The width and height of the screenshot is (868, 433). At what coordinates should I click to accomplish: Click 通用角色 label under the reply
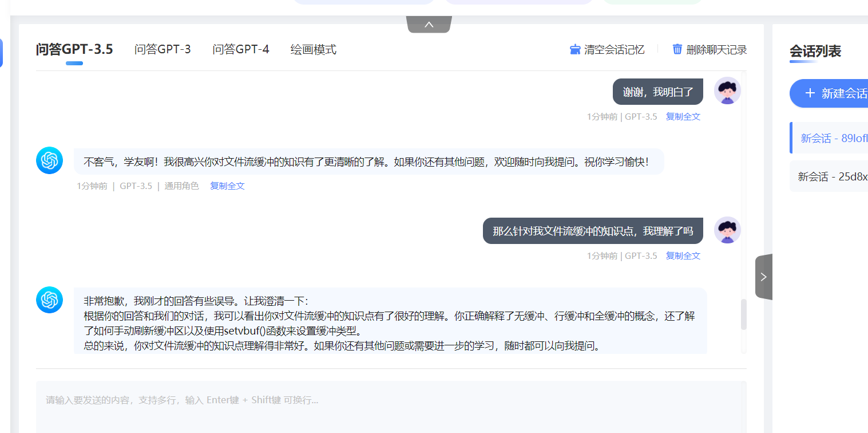(x=182, y=186)
